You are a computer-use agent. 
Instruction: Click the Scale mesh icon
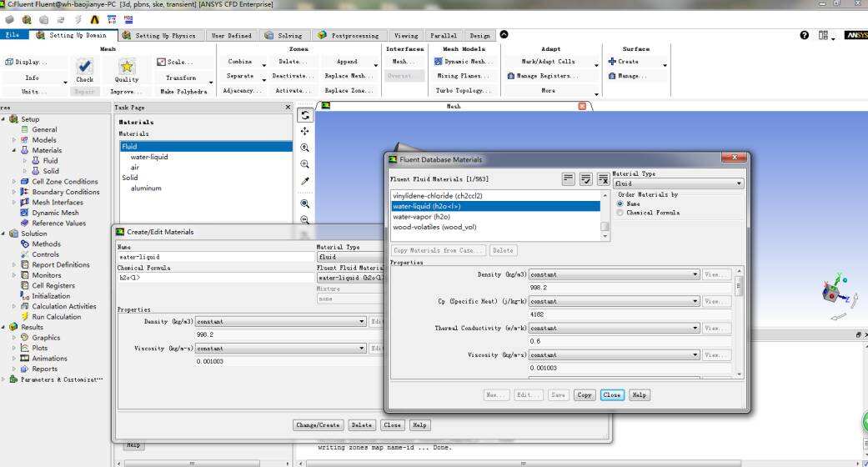[161, 62]
